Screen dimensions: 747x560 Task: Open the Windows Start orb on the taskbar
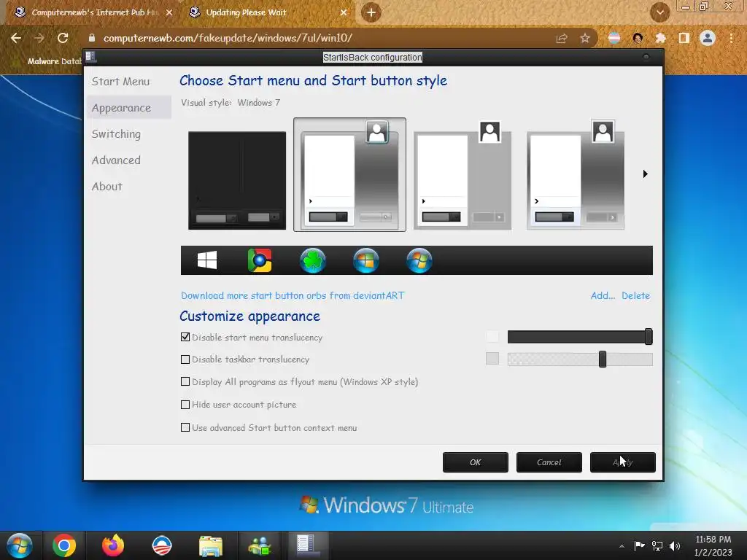tap(20, 545)
